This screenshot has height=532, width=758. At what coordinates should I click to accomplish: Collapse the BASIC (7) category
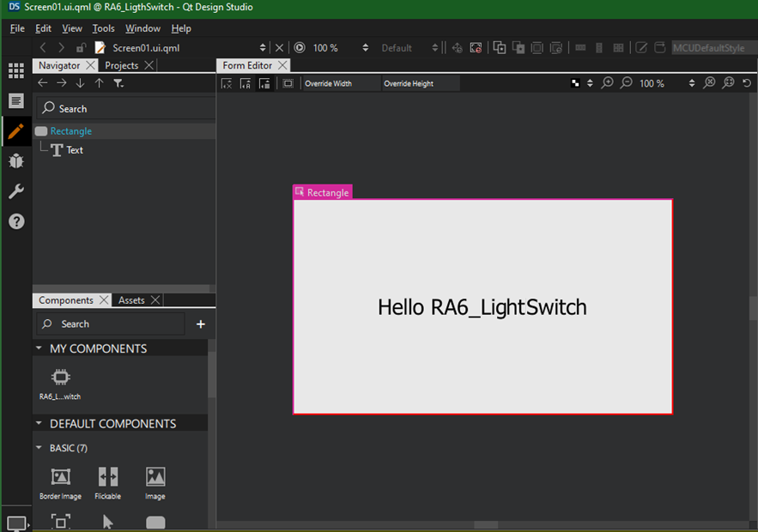[39, 448]
